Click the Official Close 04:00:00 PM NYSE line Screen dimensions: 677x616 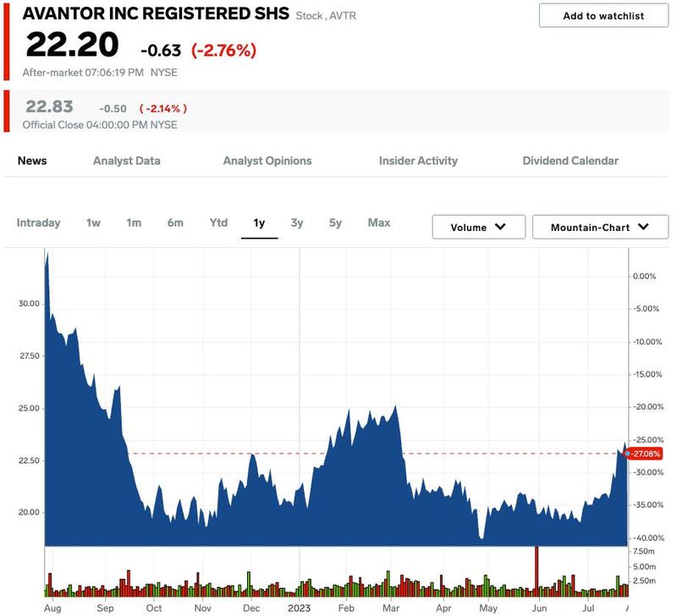tap(100, 124)
